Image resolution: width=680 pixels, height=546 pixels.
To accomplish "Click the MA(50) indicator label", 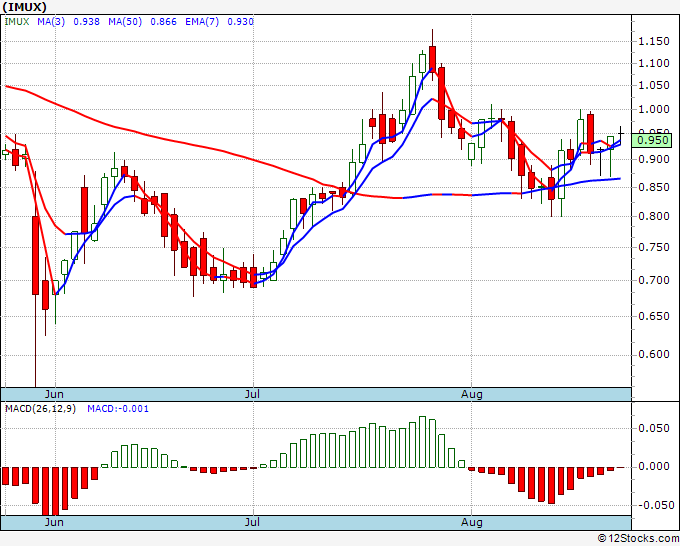I will 125,22.
